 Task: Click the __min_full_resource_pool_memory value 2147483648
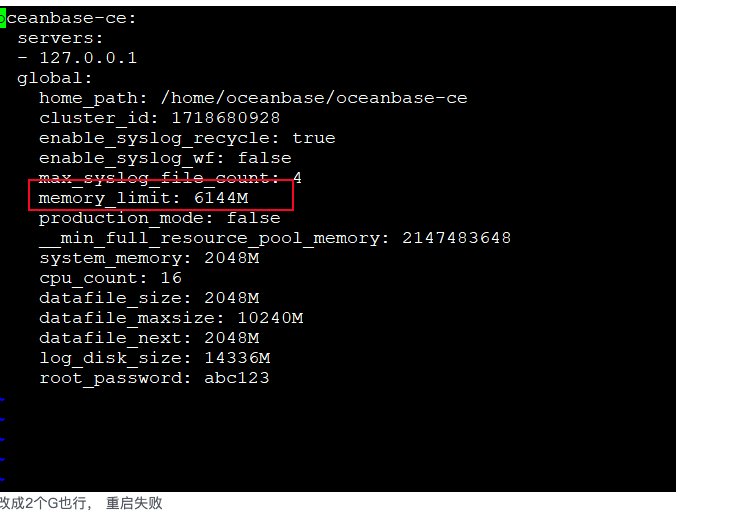pos(457,238)
